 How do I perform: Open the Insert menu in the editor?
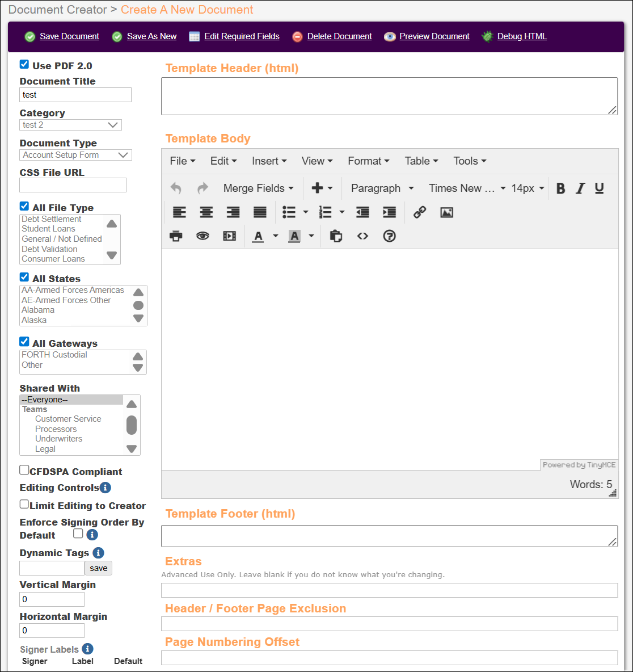(269, 161)
